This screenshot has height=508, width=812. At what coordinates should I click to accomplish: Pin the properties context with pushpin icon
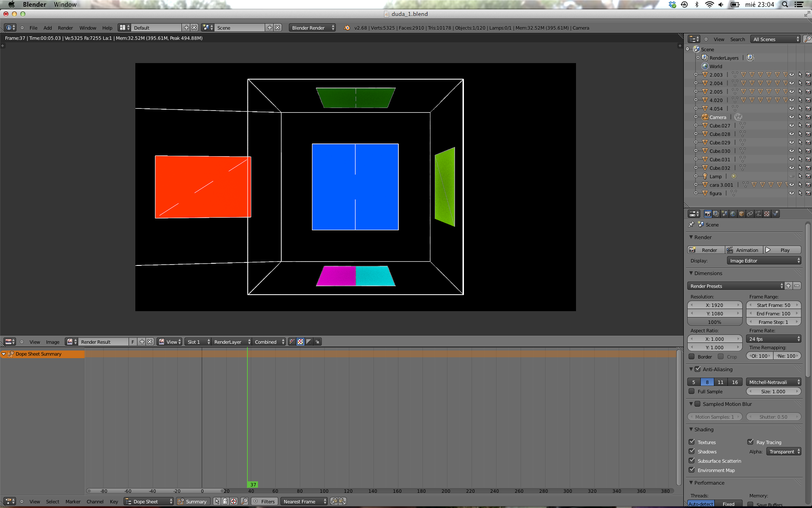tap(691, 224)
